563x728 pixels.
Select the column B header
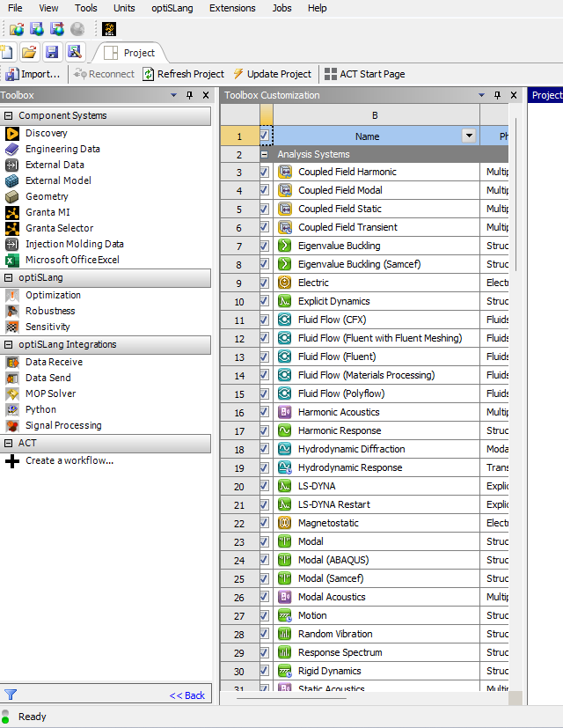pos(377,115)
